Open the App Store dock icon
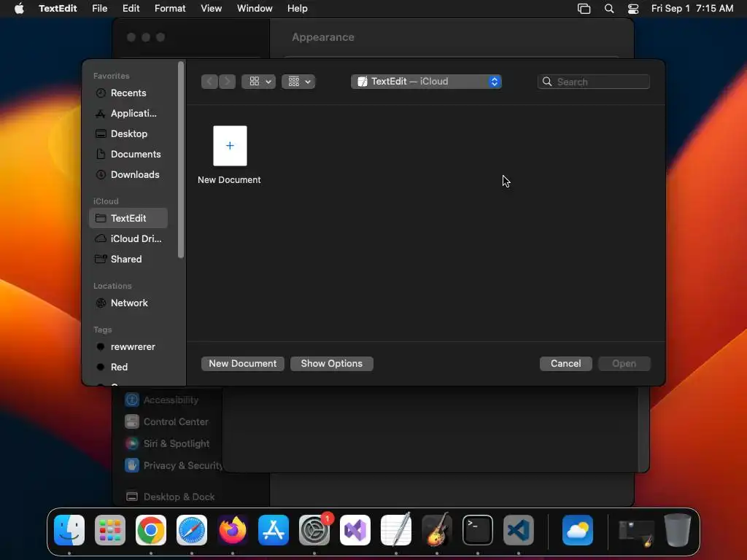The image size is (747, 560). [274, 530]
